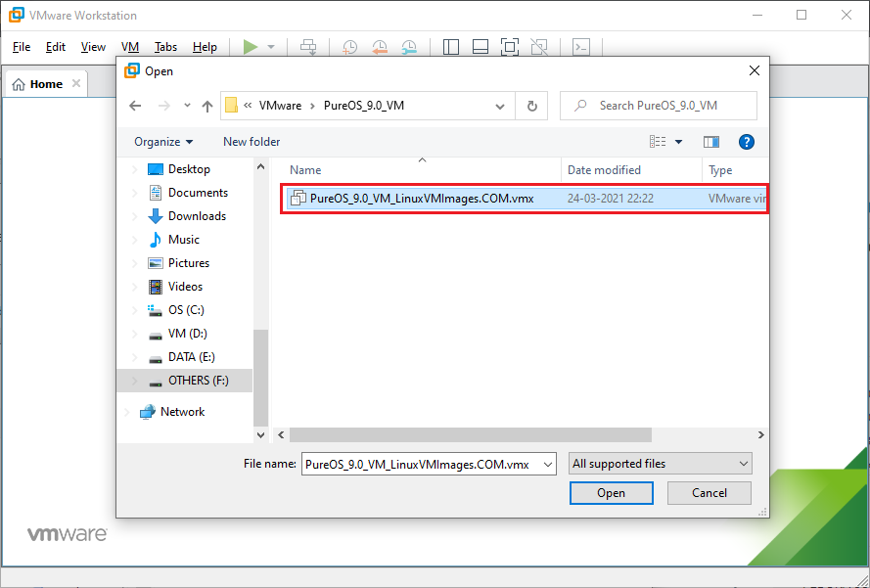Click Take Snapshot toolbar icon
Image resolution: width=870 pixels, height=588 pixels.
[x=349, y=47]
